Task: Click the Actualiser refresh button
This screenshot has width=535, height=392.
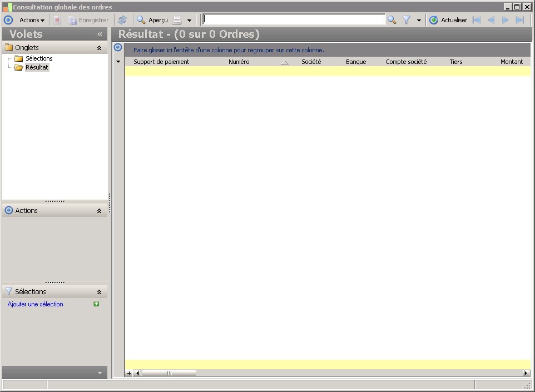Action: 448,20
